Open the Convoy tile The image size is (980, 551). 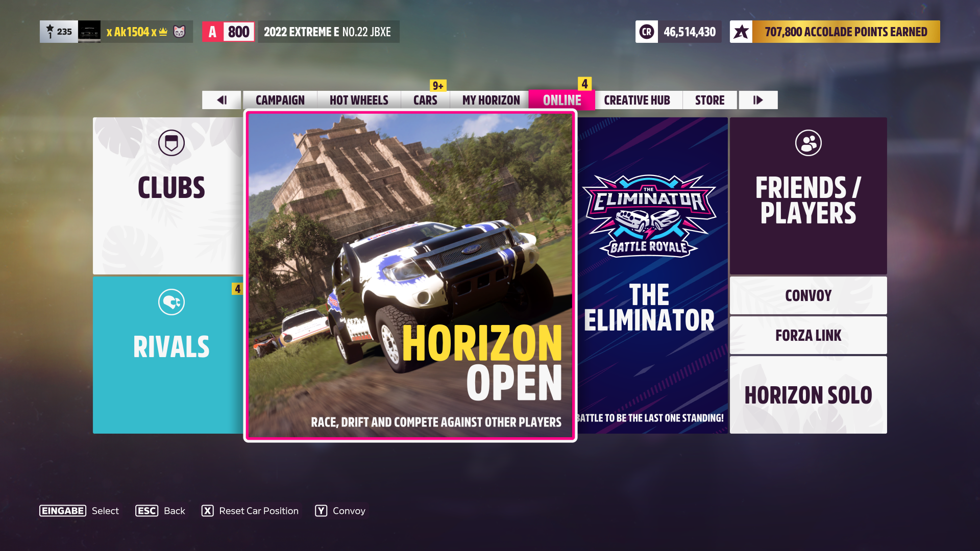point(808,295)
